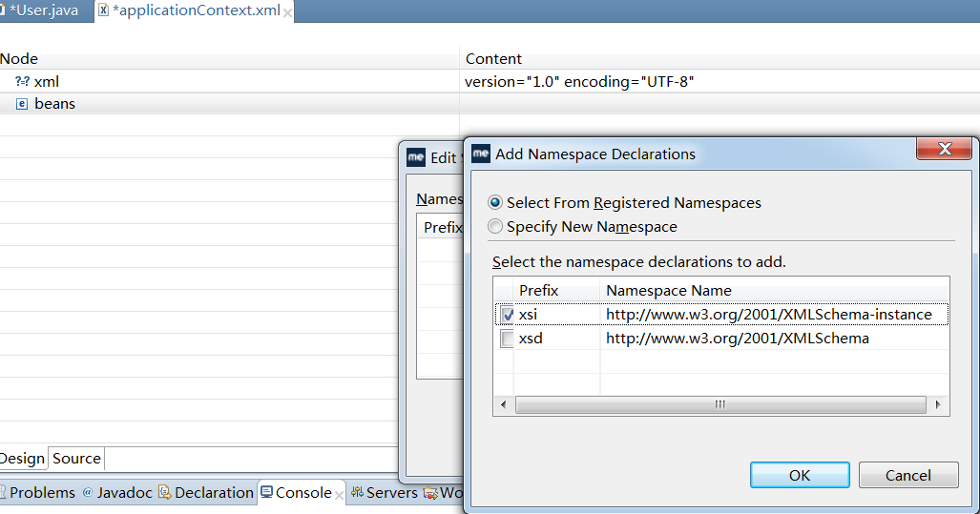Click the applicationContext.xml file icon
The height and width of the screenshot is (514, 980).
103,10
